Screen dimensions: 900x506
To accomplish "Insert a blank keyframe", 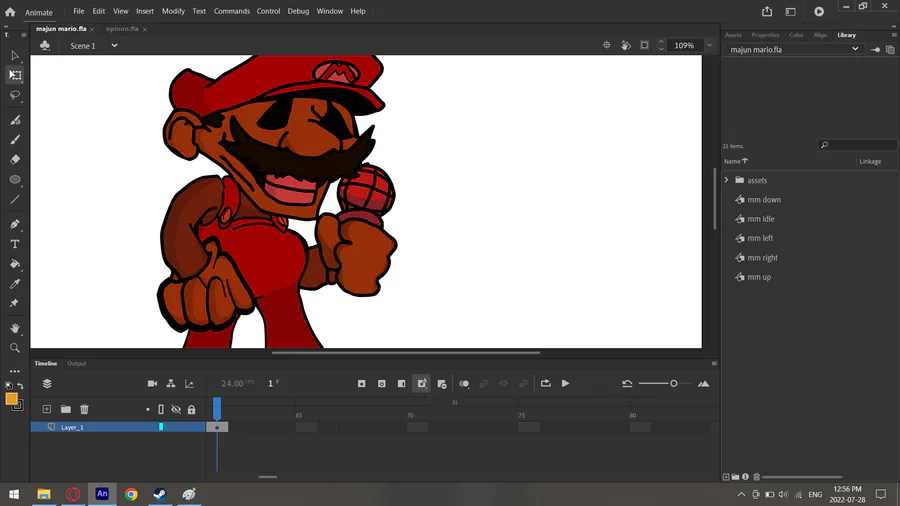I will click(382, 383).
